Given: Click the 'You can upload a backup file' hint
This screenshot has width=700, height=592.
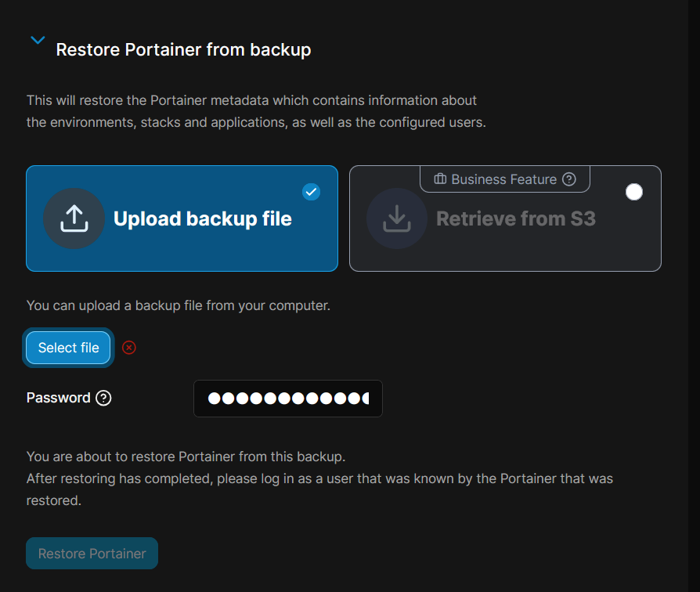Looking at the screenshot, I should 179,305.
